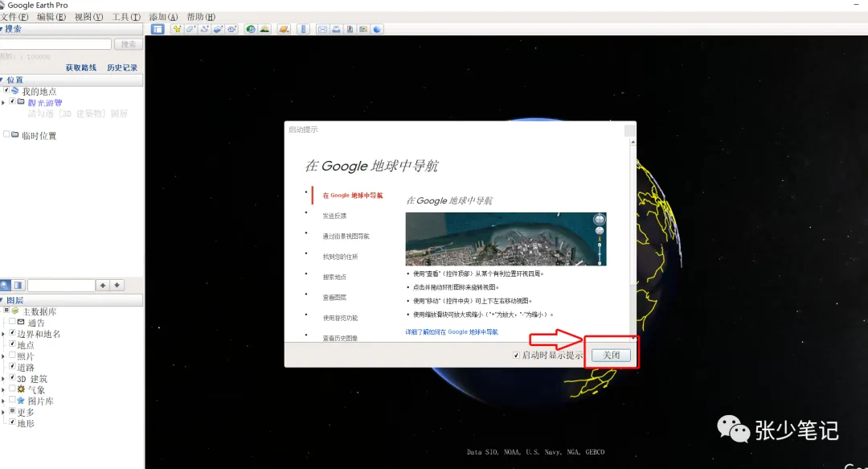Select the Add Path toolbar icon

coord(205,30)
